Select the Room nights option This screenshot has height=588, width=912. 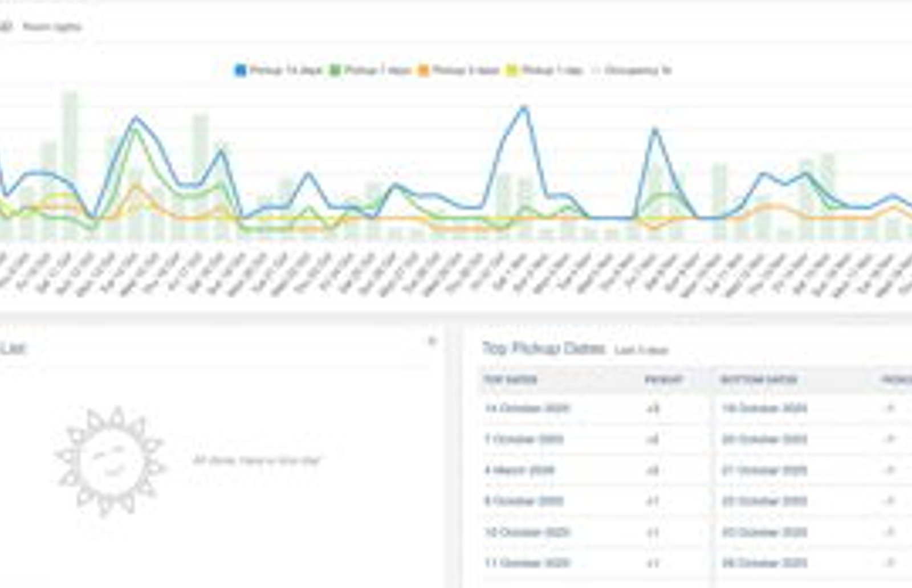(x=52, y=27)
